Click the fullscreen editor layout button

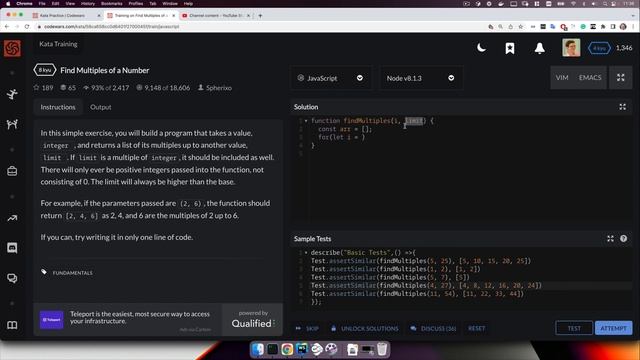620,78
